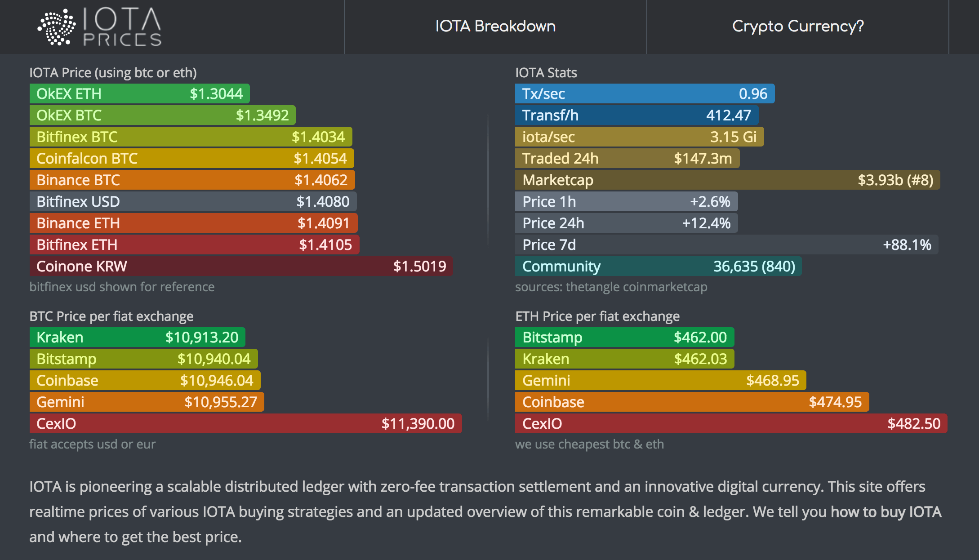
Task: Click the Coinone KRW price bar
Action: [x=241, y=266]
